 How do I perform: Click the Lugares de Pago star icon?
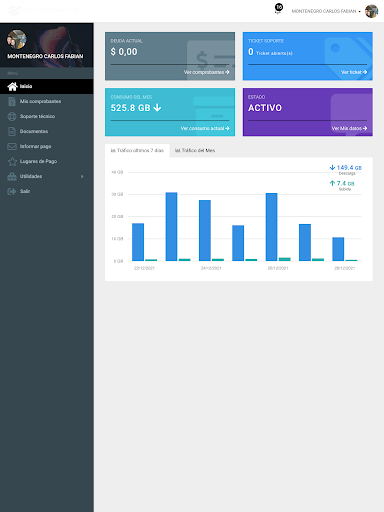[12, 161]
